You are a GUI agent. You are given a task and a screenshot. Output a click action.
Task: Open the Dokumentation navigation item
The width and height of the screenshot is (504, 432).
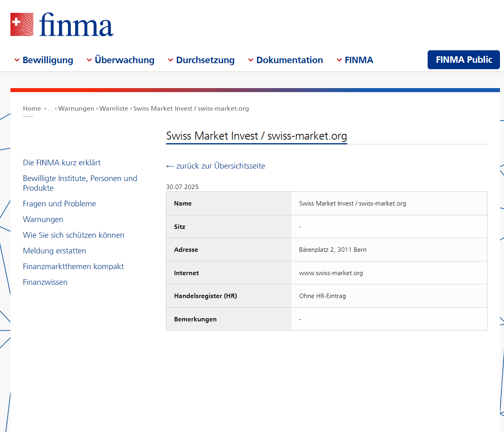pyautogui.click(x=290, y=60)
